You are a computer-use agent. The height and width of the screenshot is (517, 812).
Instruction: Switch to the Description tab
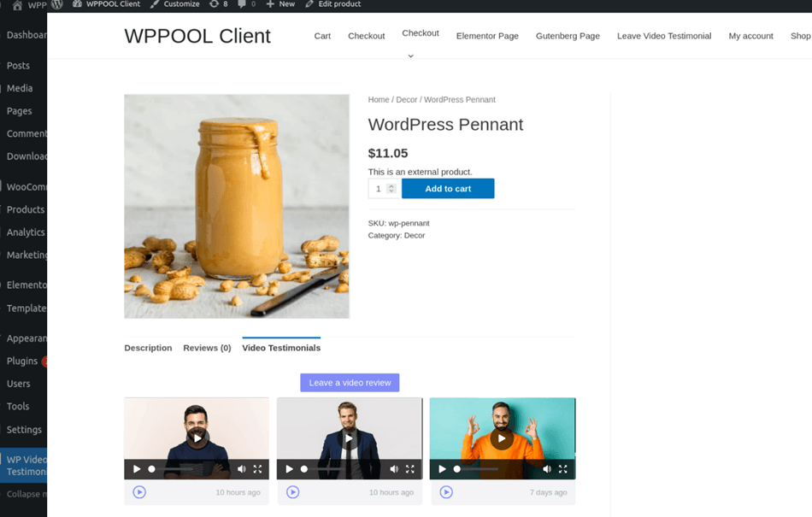pos(148,348)
